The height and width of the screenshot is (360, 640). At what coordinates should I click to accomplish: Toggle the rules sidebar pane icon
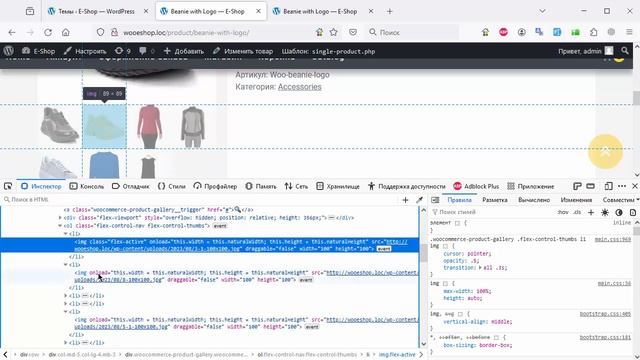pos(435,200)
